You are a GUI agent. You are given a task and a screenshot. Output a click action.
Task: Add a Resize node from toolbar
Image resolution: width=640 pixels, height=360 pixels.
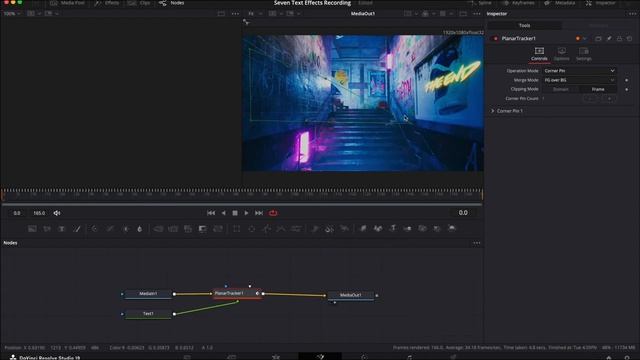click(203, 229)
